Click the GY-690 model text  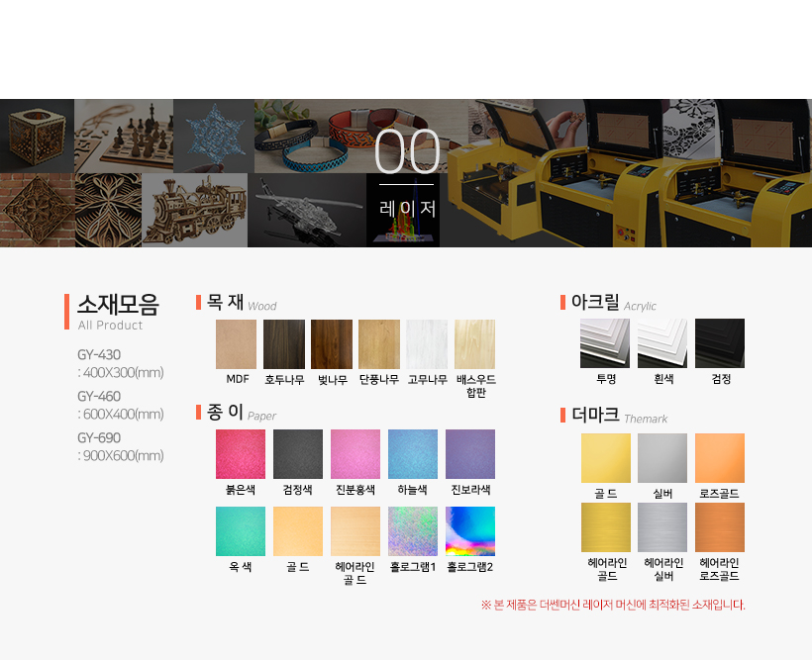(99, 437)
